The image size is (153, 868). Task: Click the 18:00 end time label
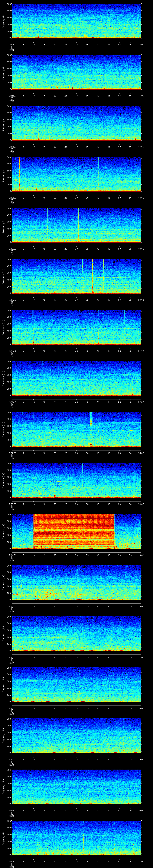[141, 198]
